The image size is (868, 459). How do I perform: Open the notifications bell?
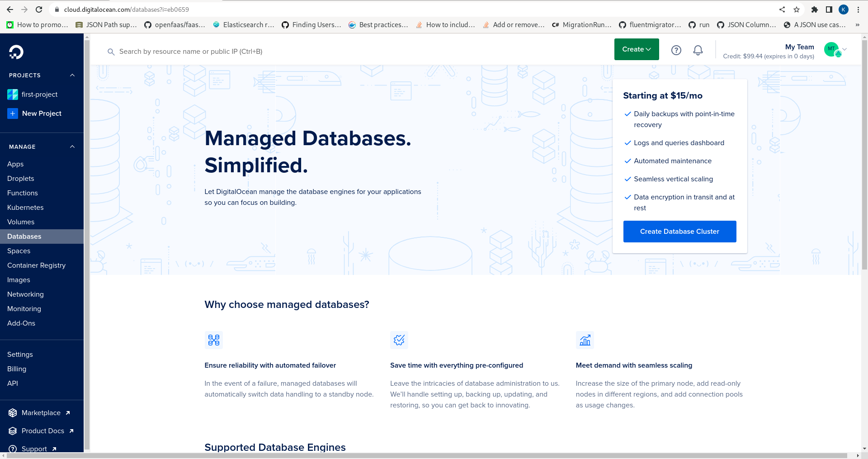[698, 50]
